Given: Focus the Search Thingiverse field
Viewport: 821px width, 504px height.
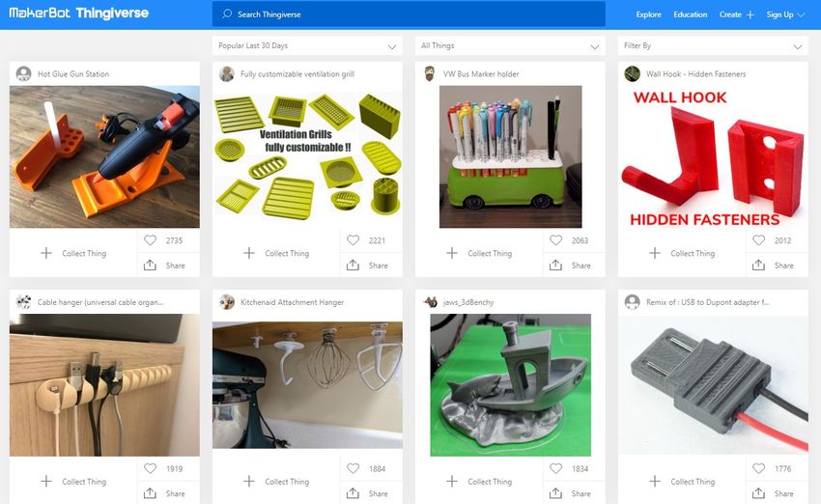Looking at the screenshot, I should (409, 14).
